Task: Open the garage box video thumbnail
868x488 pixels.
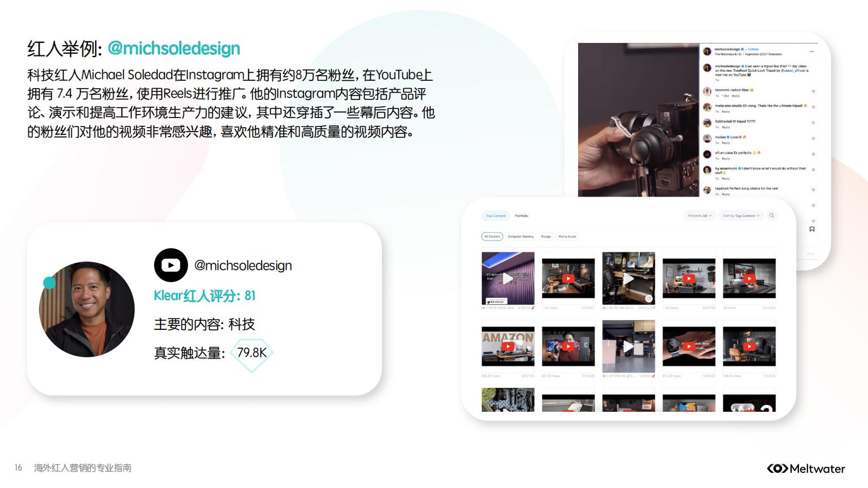Action: coord(628,346)
